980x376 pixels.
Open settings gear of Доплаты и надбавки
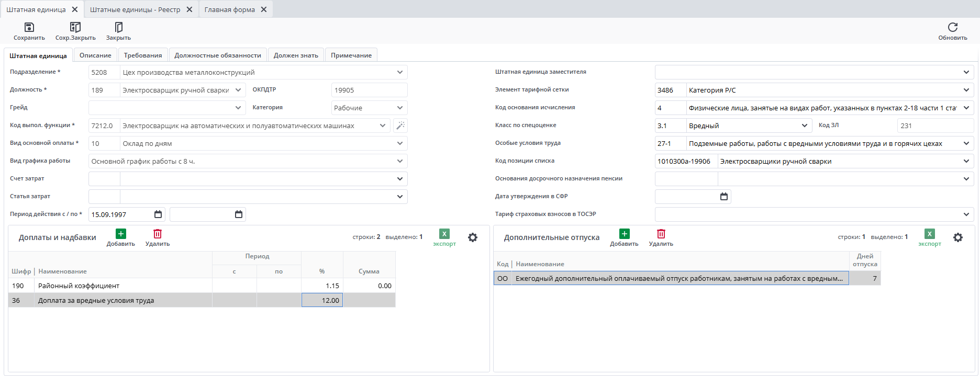coord(473,237)
